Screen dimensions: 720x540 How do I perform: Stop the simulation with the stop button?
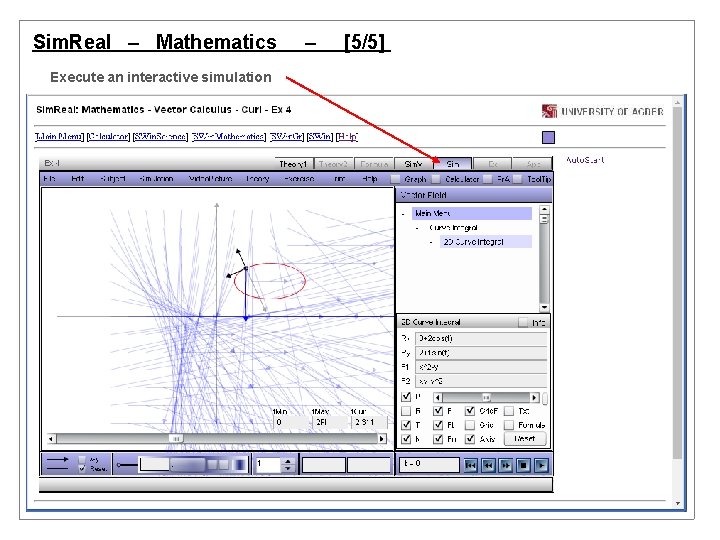click(x=523, y=465)
